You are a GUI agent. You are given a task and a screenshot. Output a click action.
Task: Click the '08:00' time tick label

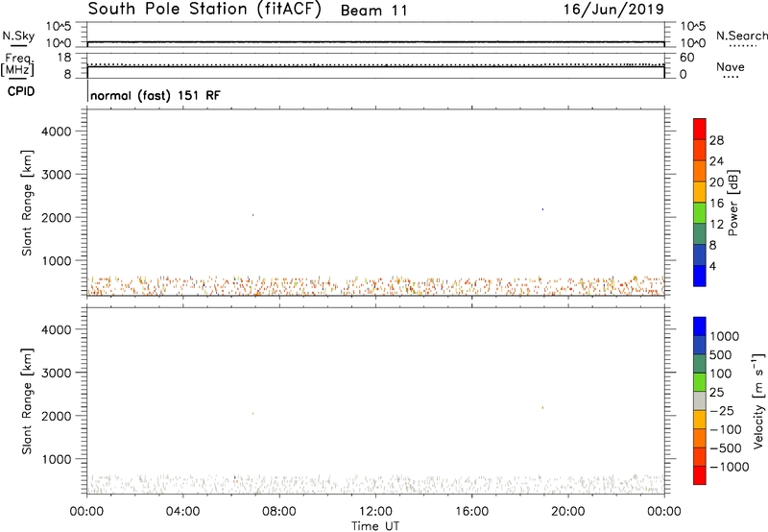point(279,512)
